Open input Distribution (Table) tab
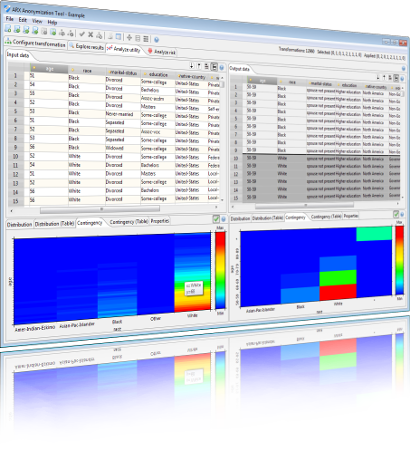Screen dimensions: 410x450 point(54,224)
